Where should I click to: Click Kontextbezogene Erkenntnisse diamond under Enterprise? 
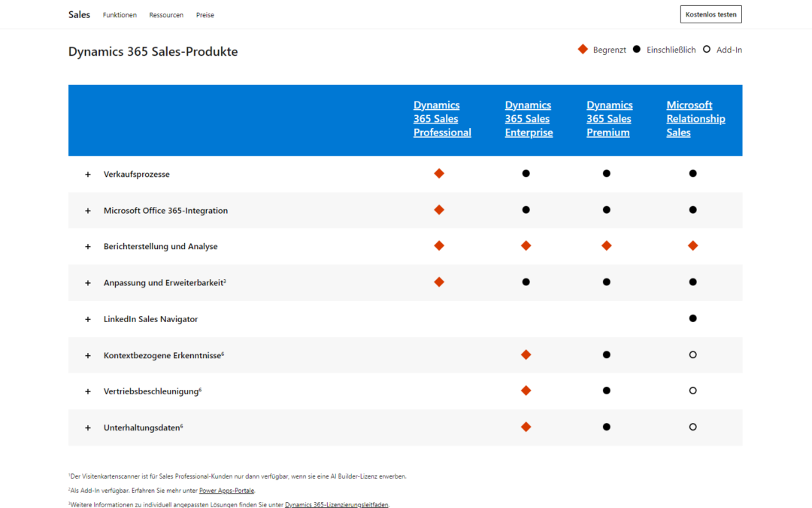click(526, 354)
